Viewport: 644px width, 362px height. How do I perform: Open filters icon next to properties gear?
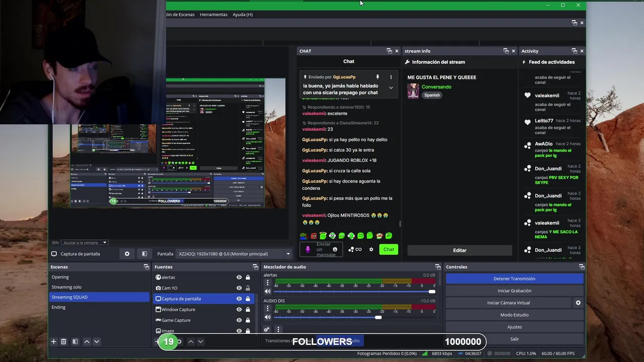pyautogui.click(x=144, y=254)
